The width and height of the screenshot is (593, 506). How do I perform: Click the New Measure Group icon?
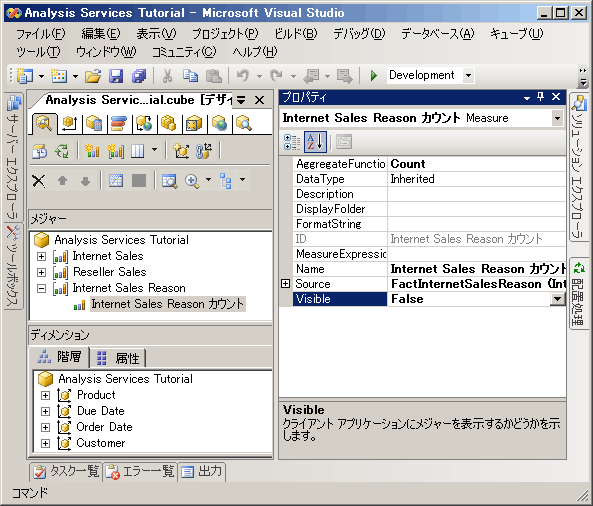116,151
